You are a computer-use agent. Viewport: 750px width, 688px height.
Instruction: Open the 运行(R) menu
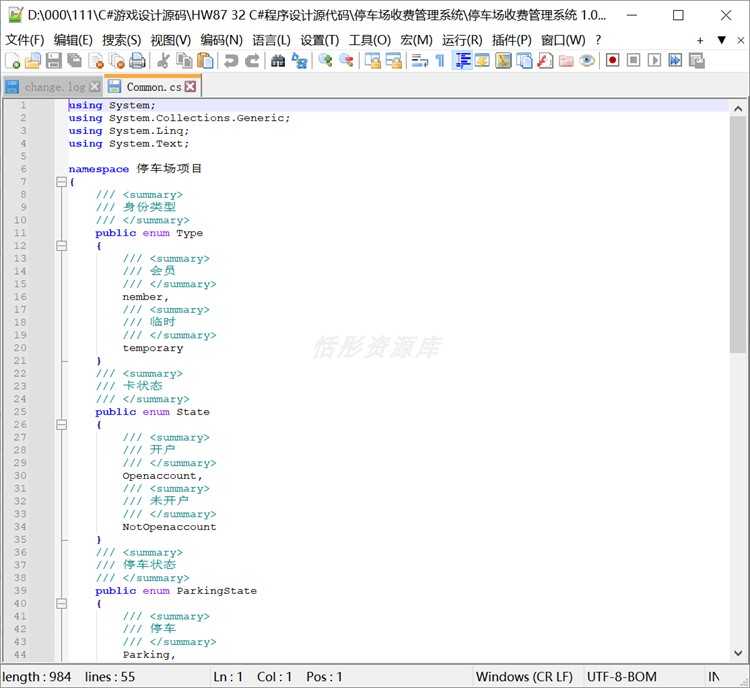coord(462,40)
